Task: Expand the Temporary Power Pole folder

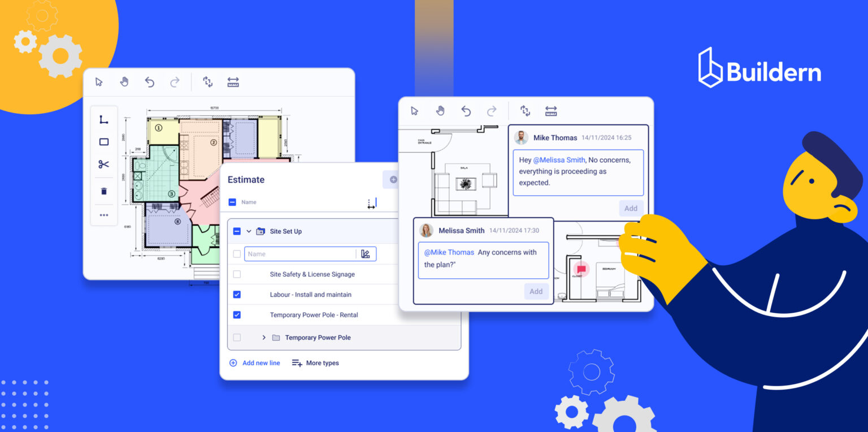Action: coord(263,338)
